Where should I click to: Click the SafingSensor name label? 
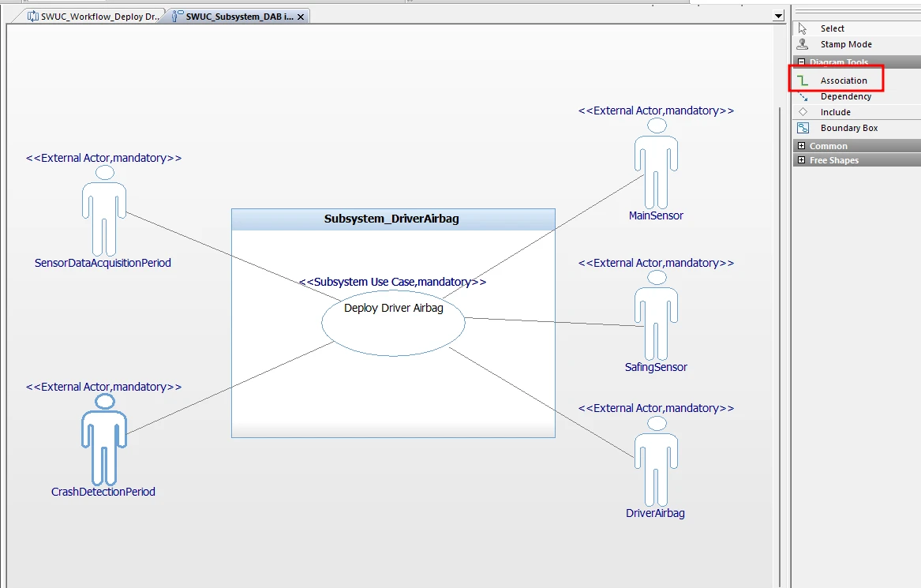(656, 367)
